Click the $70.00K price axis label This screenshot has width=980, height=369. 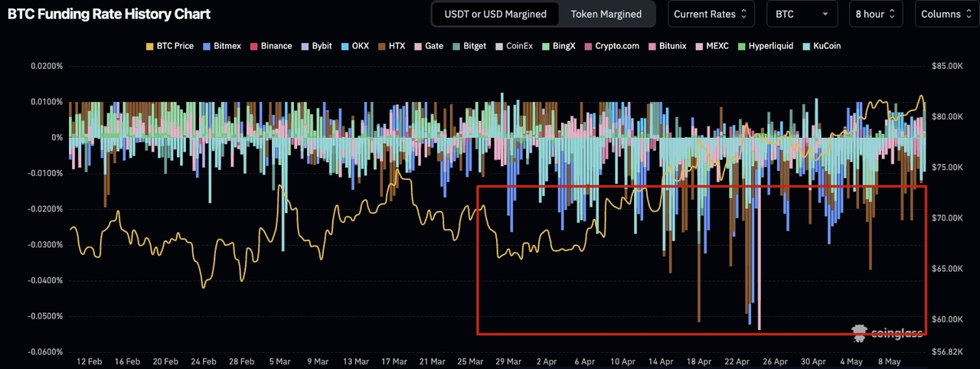point(947,218)
